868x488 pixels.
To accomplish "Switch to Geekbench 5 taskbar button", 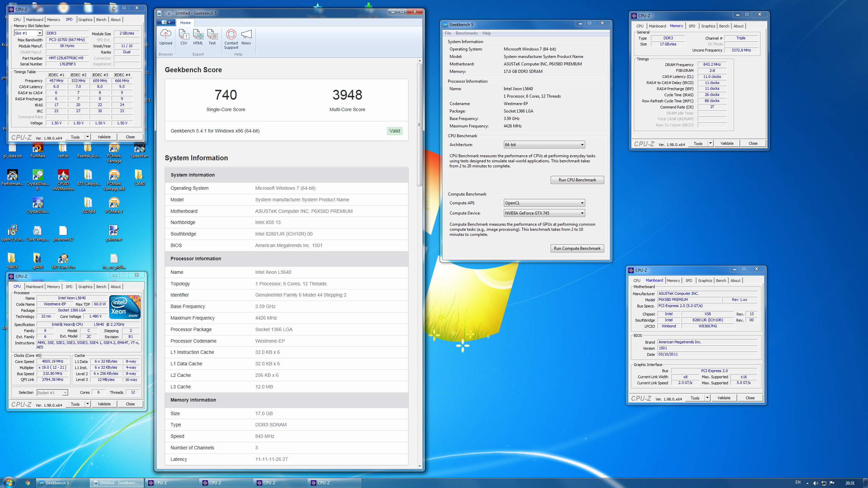I will 63,483.
